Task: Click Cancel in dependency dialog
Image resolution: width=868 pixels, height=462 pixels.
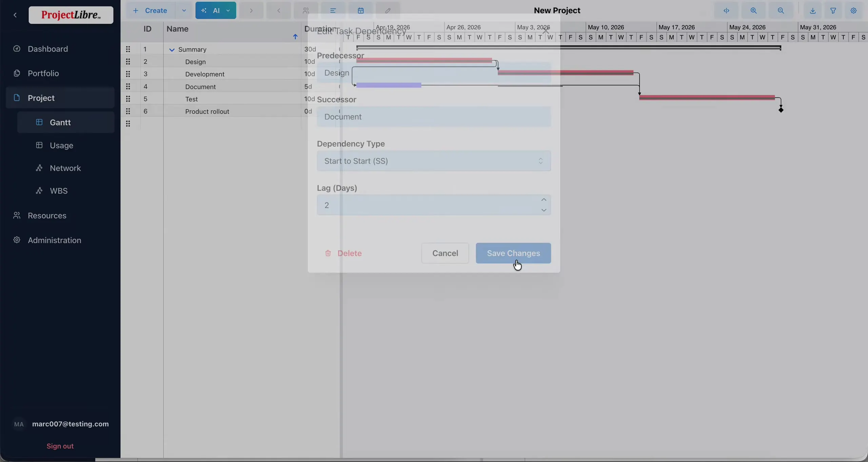Action: pyautogui.click(x=445, y=253)
